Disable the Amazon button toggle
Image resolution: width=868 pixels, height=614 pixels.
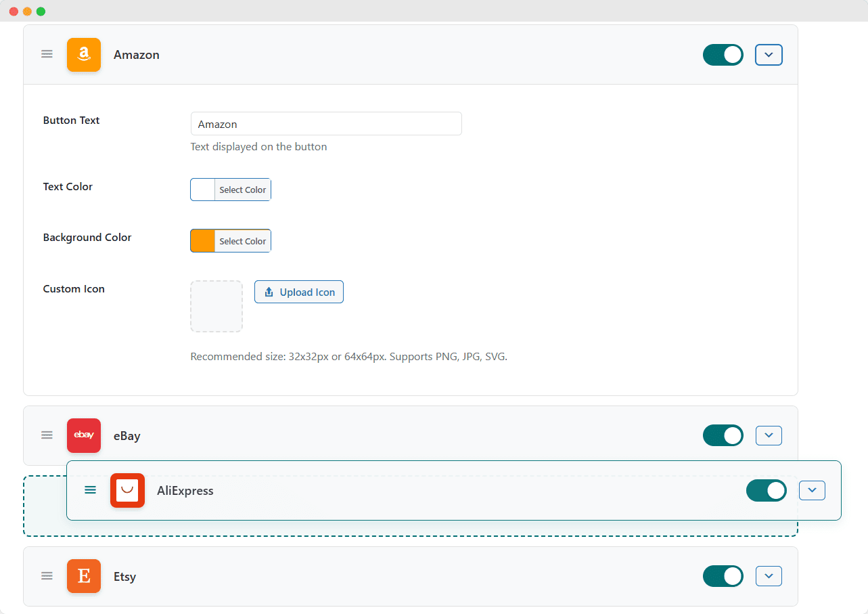click(723, 55)
